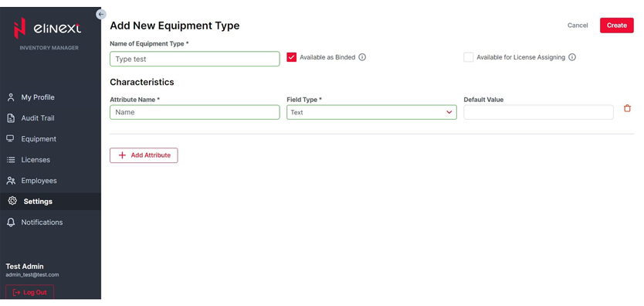Focus the Default Value input field
This screenshot has height=306, width=644.
point(538,112)
